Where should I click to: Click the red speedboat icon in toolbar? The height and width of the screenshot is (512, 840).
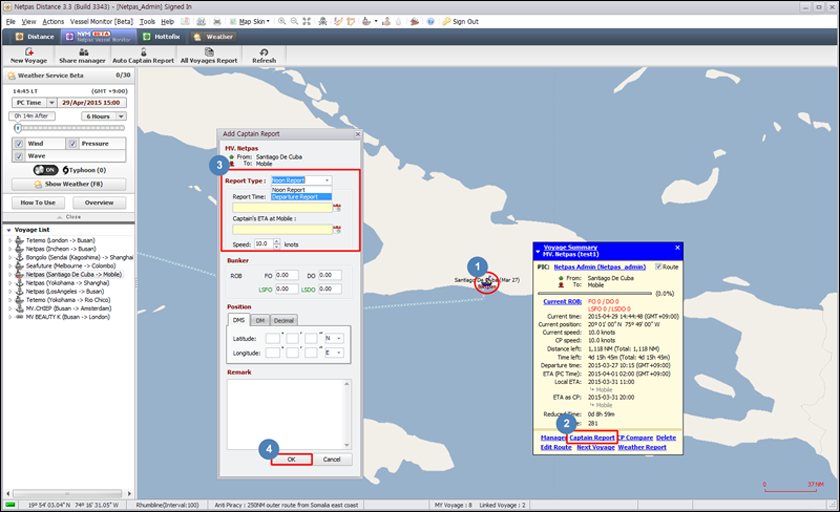tap(414, 21)
